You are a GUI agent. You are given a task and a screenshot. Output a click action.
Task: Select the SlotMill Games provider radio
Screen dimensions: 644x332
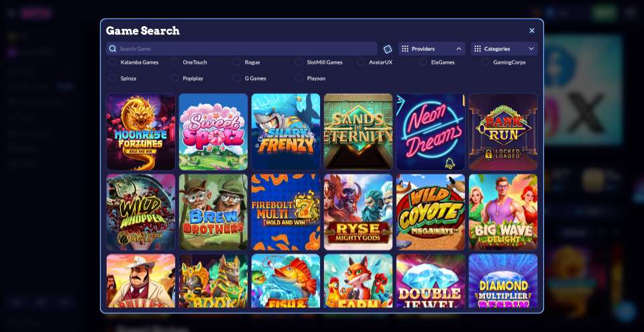point(299,62)
